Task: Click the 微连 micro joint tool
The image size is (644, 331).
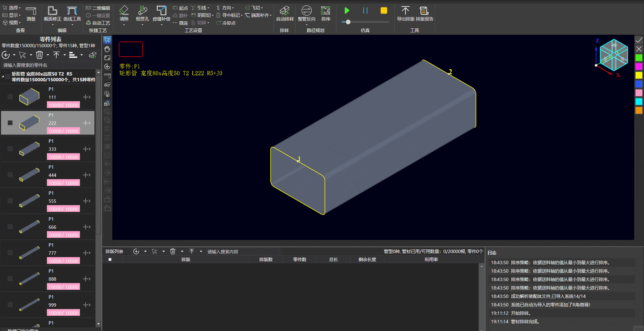Action: click(x=180, y=23)
